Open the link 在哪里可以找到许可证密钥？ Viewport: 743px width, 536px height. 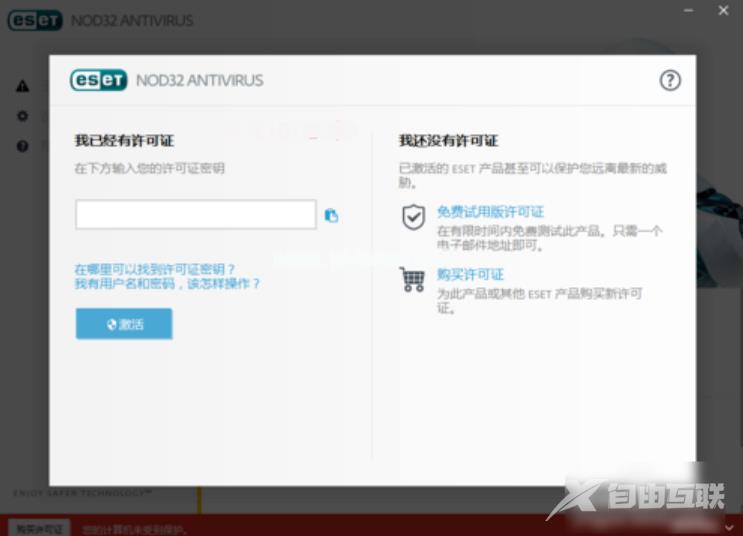155,269
